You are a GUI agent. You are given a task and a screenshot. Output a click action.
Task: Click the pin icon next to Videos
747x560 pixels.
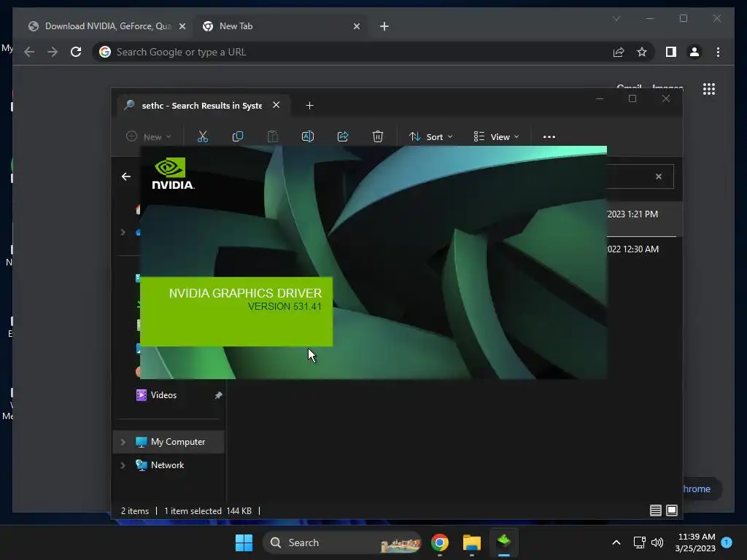pos(218,395)
